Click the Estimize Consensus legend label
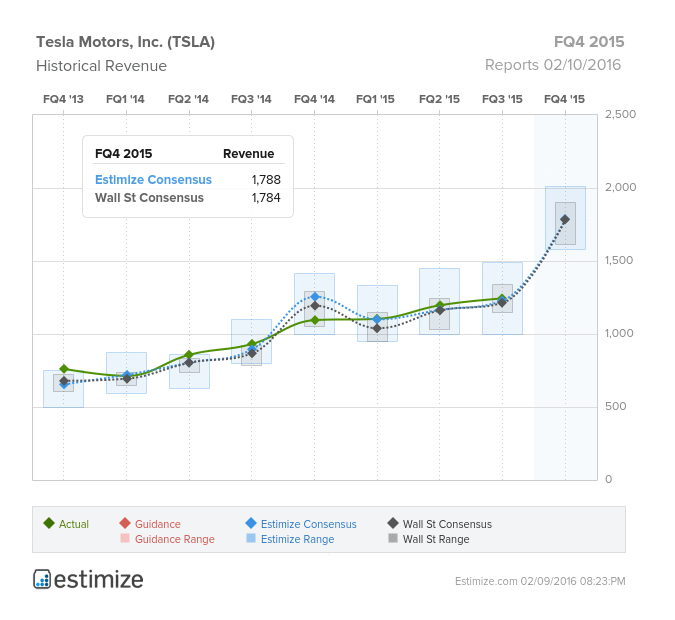The height and width of the screenshot is (620, 675). pos(309,524)
